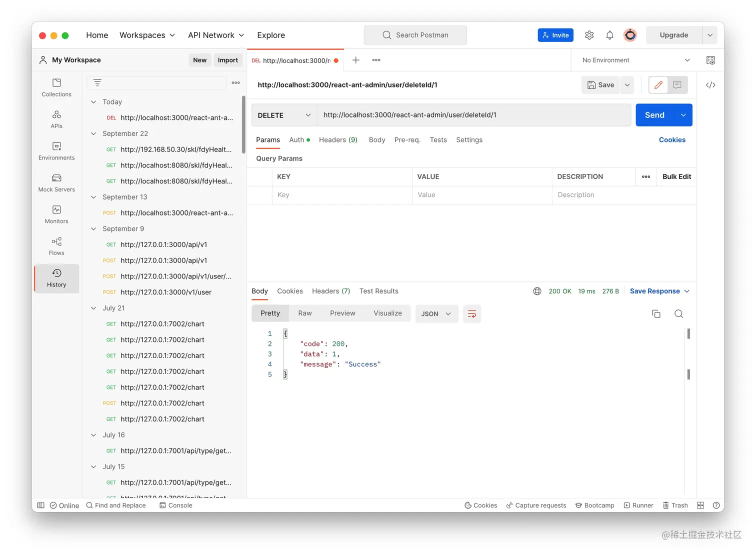Switch to edit mode pencil icon
This screenshot has height=554, width=756.
(x=658, y=85)
